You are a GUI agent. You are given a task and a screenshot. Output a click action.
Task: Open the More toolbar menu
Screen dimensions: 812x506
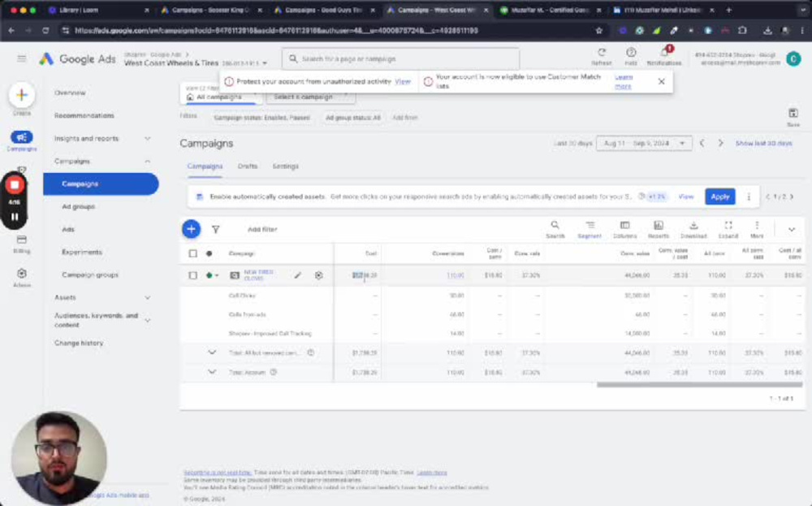pyautogui.click(x=757, y=229)
